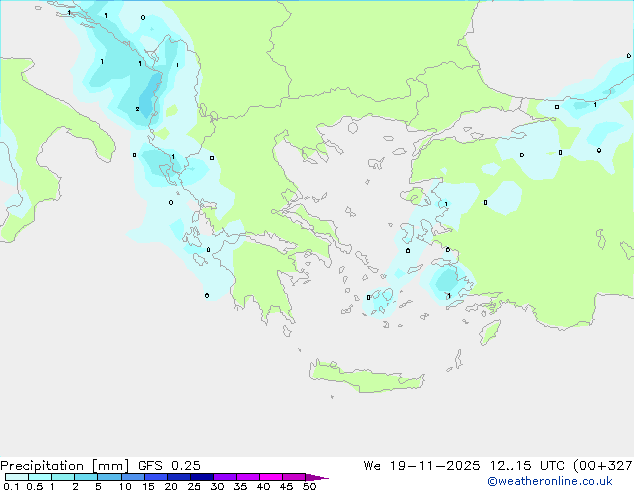
Task: Pick the legend swatch between 40 and 45
Action: click(271, 477)
